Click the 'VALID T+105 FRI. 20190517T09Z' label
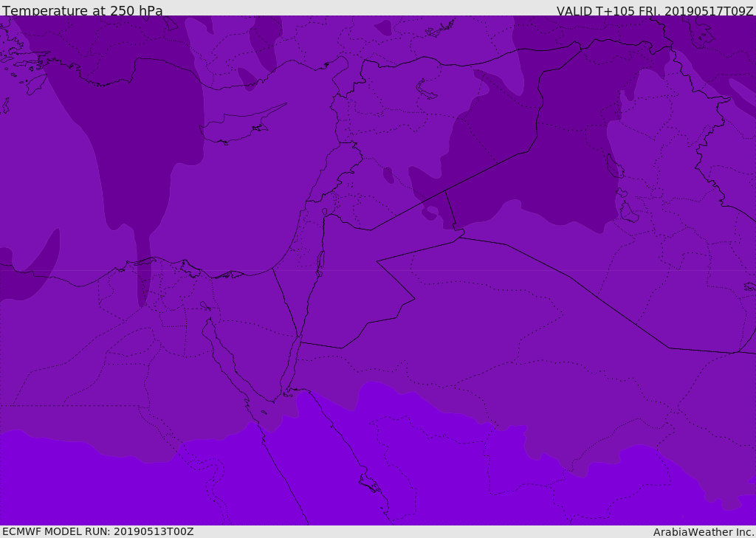 point(655,10)
